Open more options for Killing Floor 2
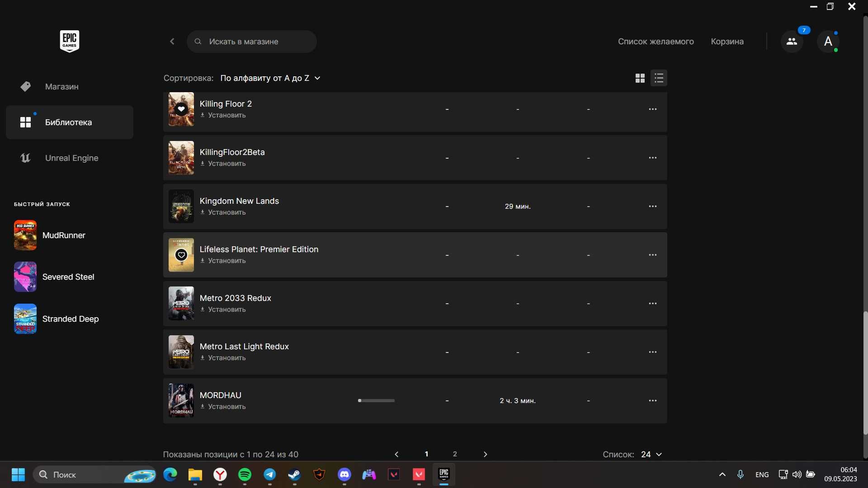 [x=653, y=109]
